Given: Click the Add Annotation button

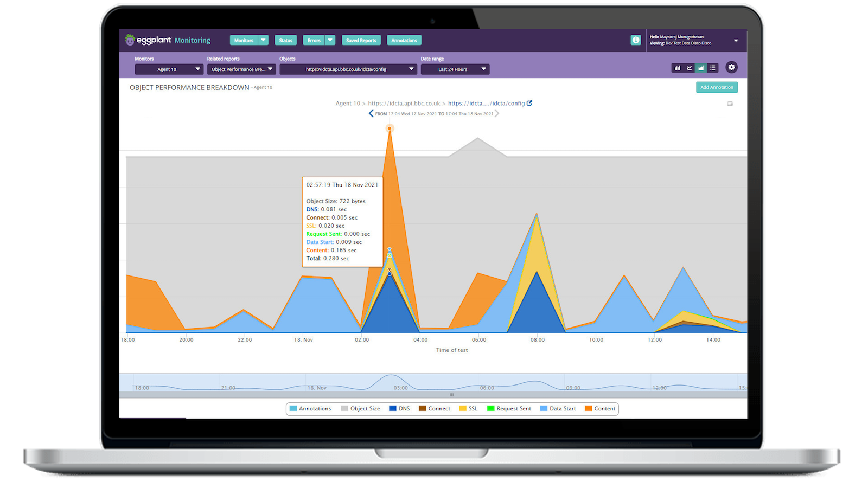Looking at the screenshot, I should tap(717, 87).
